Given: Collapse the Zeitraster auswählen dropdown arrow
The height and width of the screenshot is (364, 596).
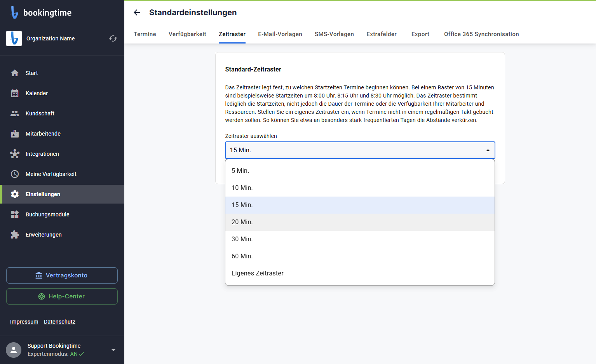Looking at the screenshot, I should tap(488, 150).
